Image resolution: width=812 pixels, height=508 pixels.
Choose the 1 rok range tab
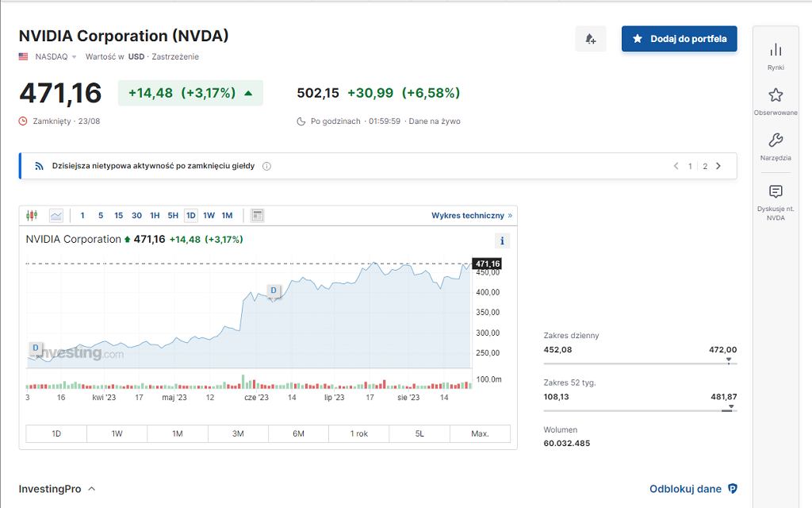pos(359,433)
